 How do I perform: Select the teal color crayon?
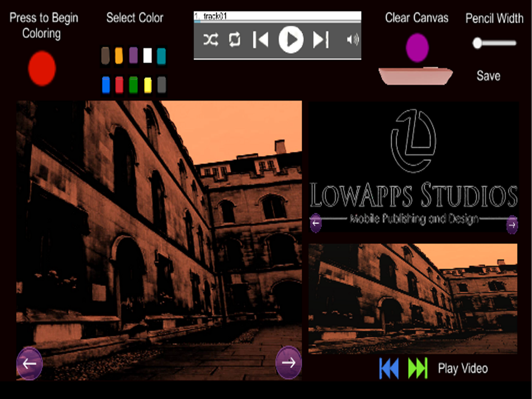click(x=161, y=56)
